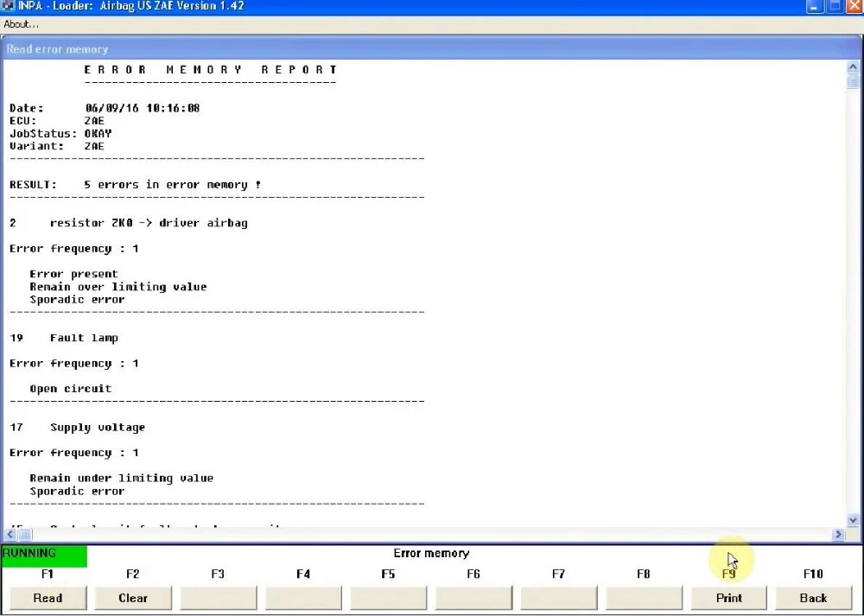Clear the error memory with Clear button
This screenshot has width=864, height=616.
point(133,598)
